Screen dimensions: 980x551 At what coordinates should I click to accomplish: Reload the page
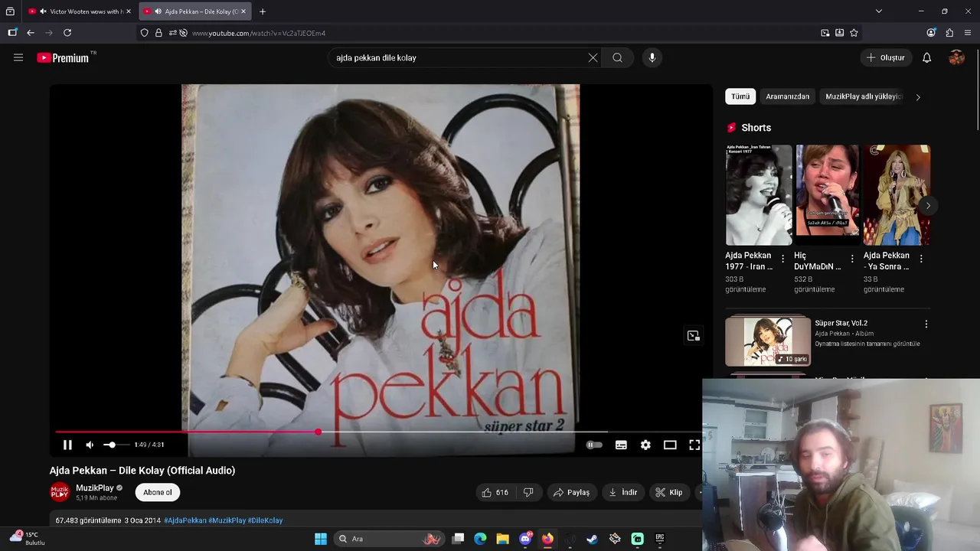[x=67, y=33]
